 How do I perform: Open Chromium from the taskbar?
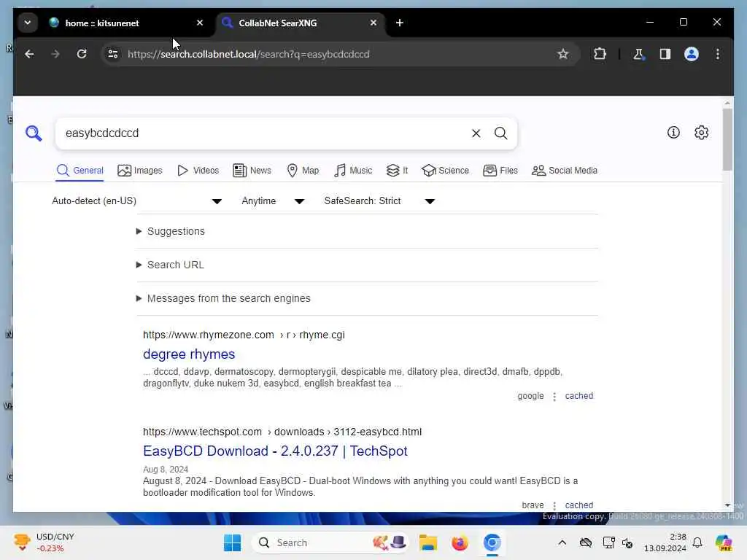(492, 542)
